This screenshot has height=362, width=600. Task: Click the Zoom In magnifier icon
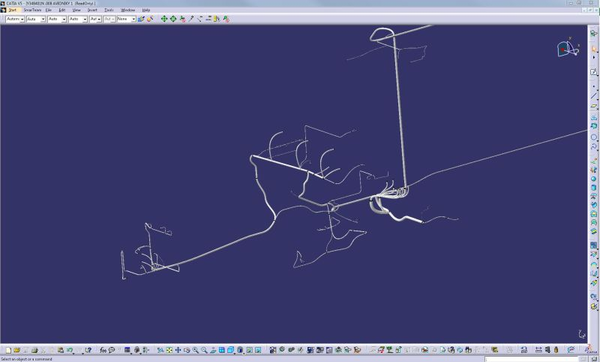(196, 350)
